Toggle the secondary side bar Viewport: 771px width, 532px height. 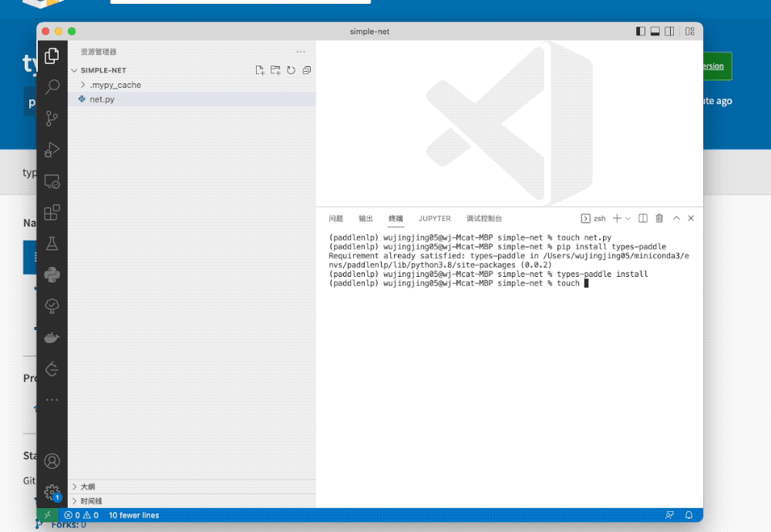pyautogui.click(x=669, y=32)
